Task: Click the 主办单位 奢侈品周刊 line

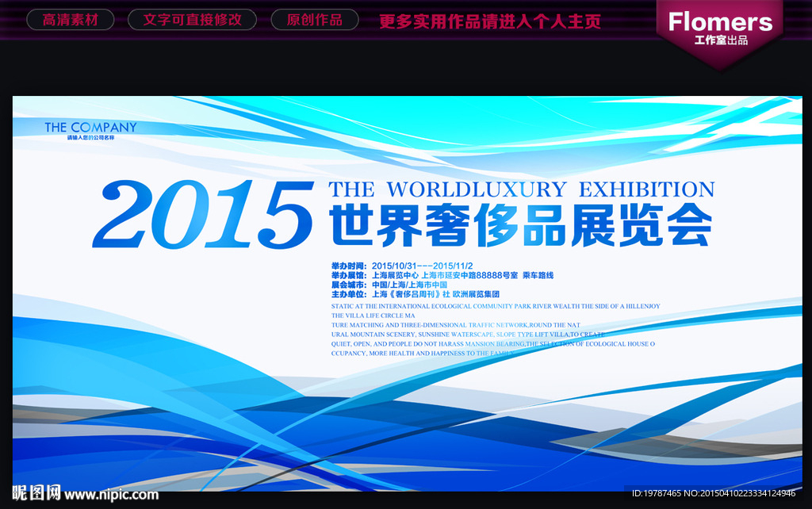Action: tap(416, 294)
